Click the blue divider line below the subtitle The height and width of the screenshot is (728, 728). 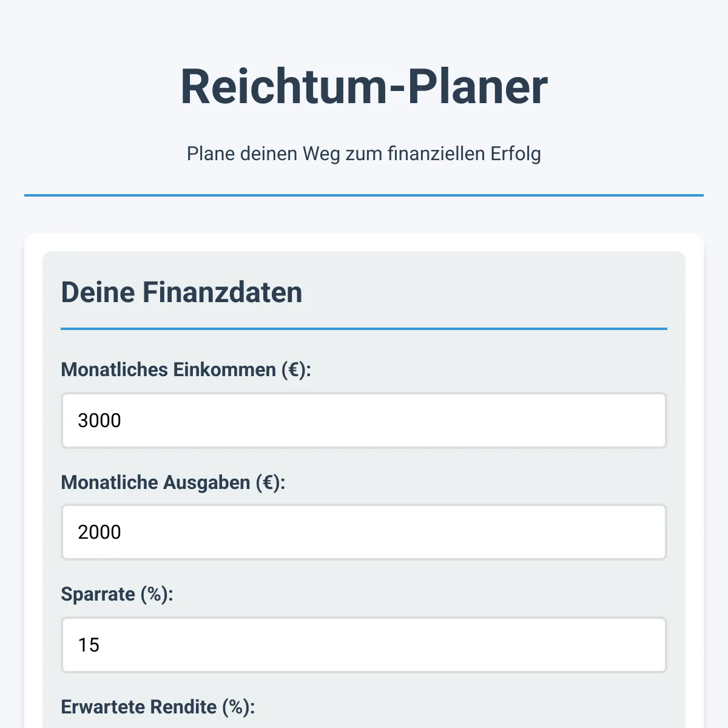pyautogui.click(x=364, y=195)
